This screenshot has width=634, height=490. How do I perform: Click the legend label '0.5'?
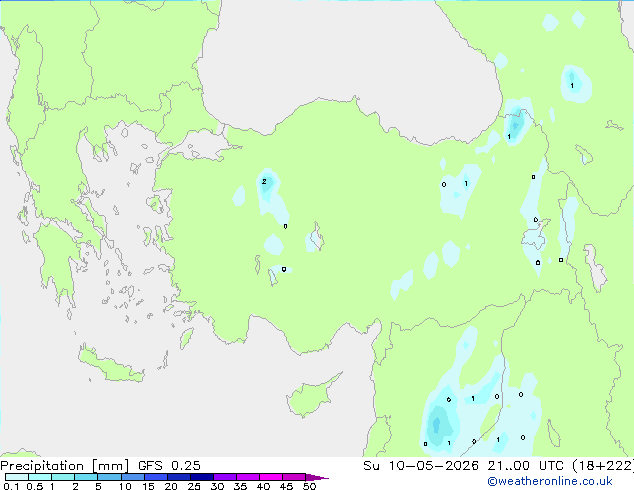coord(34,486)
